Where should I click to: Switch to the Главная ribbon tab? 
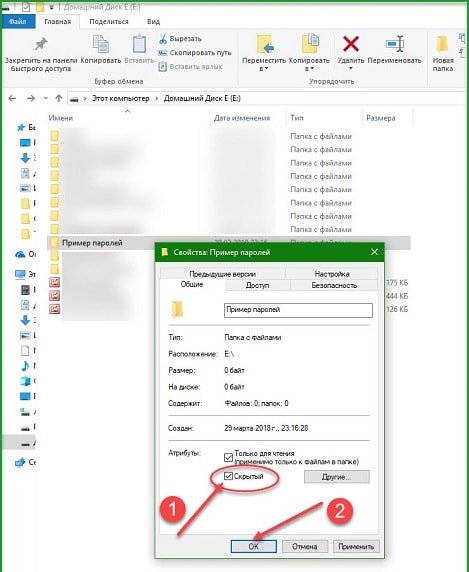(x=58, y=22)
